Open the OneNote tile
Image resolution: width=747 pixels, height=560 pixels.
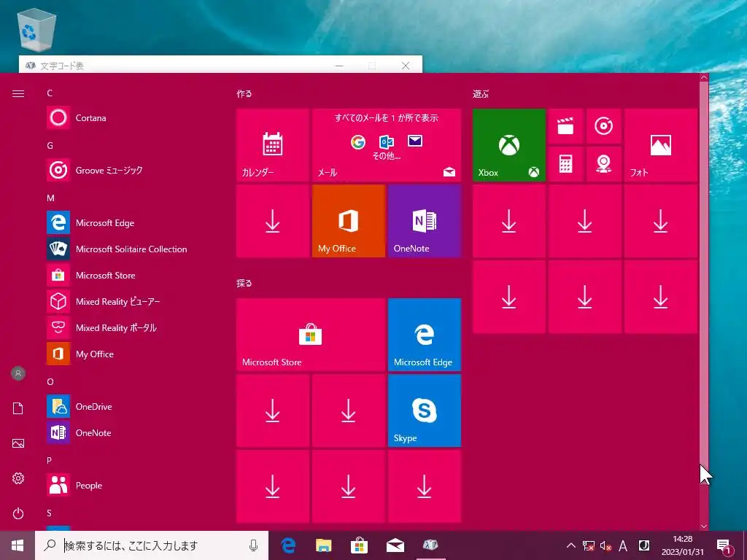[425, 221]
